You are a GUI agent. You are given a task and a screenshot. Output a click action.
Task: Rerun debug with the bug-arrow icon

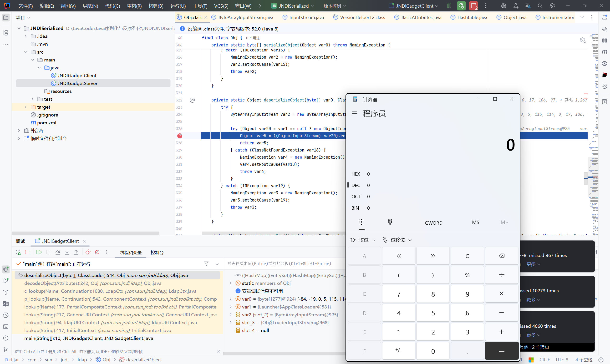tap(18, 252)
